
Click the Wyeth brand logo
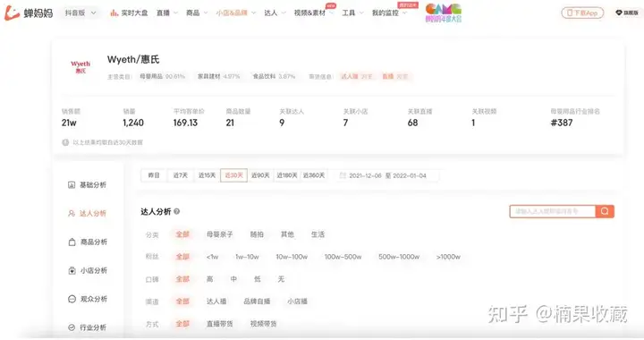point(80,67)
